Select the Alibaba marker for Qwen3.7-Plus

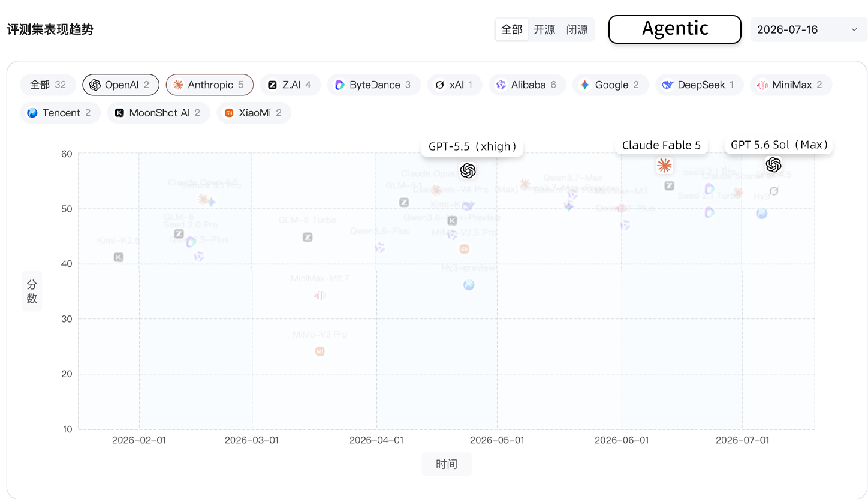(x=625, y=224)
